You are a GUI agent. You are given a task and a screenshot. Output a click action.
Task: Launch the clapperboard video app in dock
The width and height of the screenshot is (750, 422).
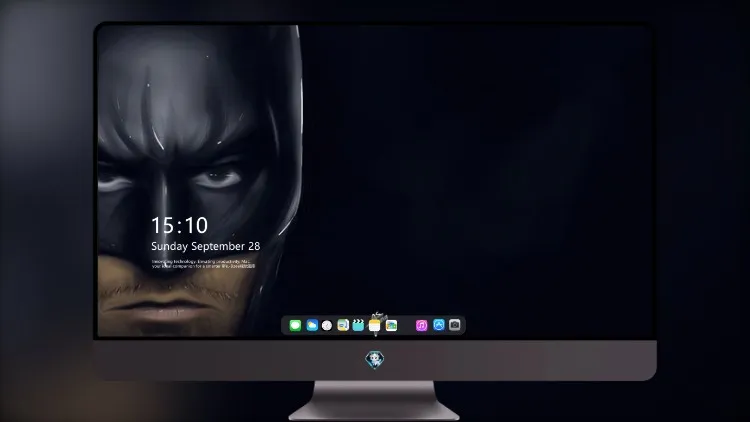(x=358, y=325)
